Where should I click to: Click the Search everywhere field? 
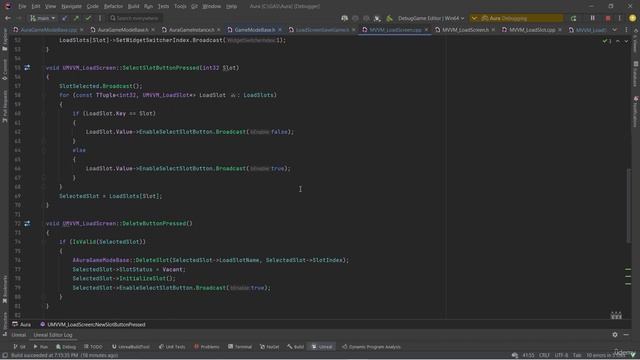[x=135, y=18]
